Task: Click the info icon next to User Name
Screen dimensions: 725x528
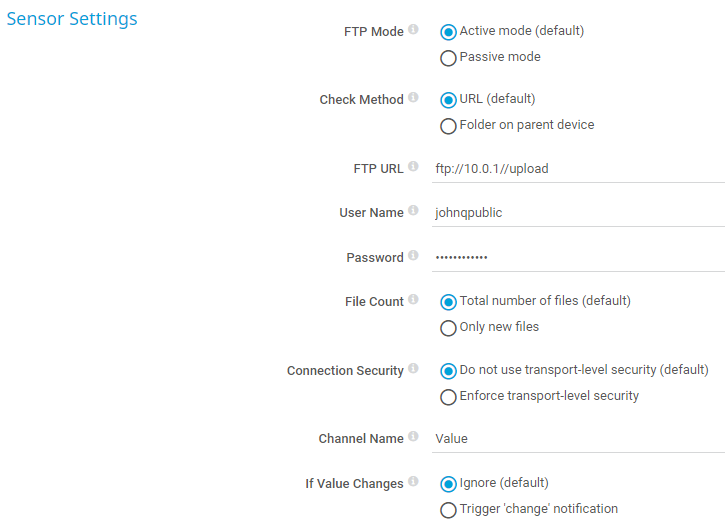Action: coord(414,211)
